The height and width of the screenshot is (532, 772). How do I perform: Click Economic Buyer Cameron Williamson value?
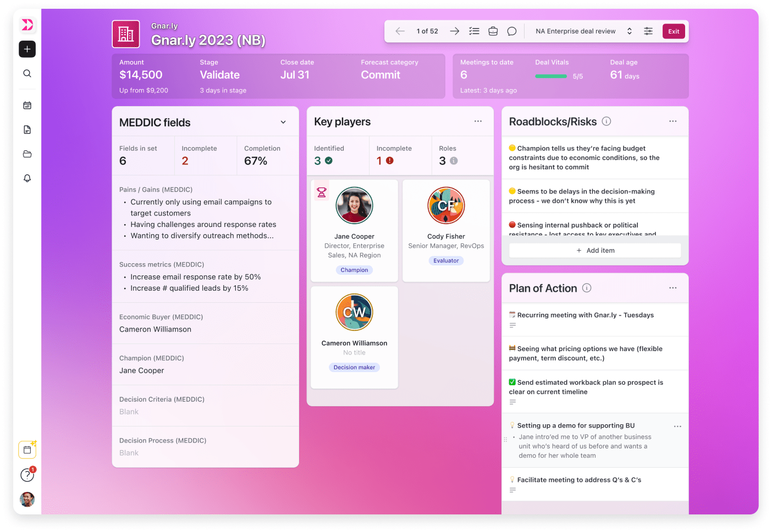click(x=155, y=329)
